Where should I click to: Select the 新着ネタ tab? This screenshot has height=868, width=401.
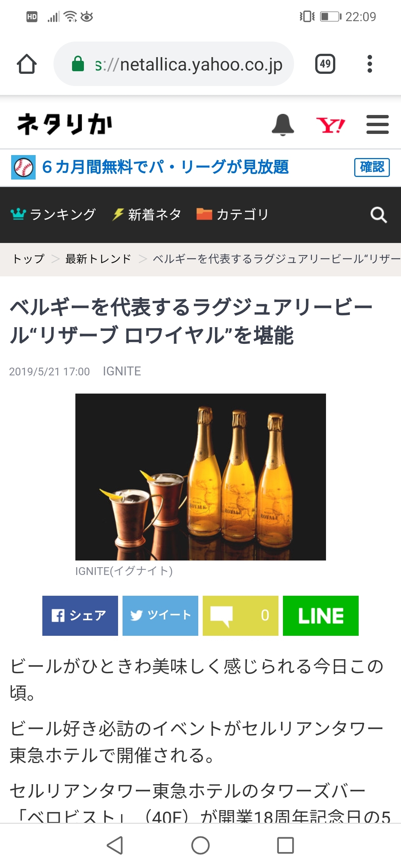tap(147, 214)
